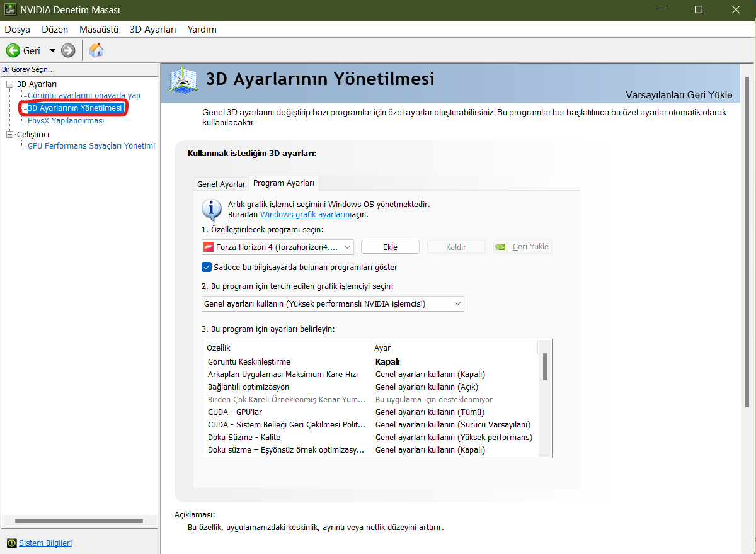Switch to the Genel Ayarlar tab
This screenshot has height=554, width=756.
tap(221, 184)
